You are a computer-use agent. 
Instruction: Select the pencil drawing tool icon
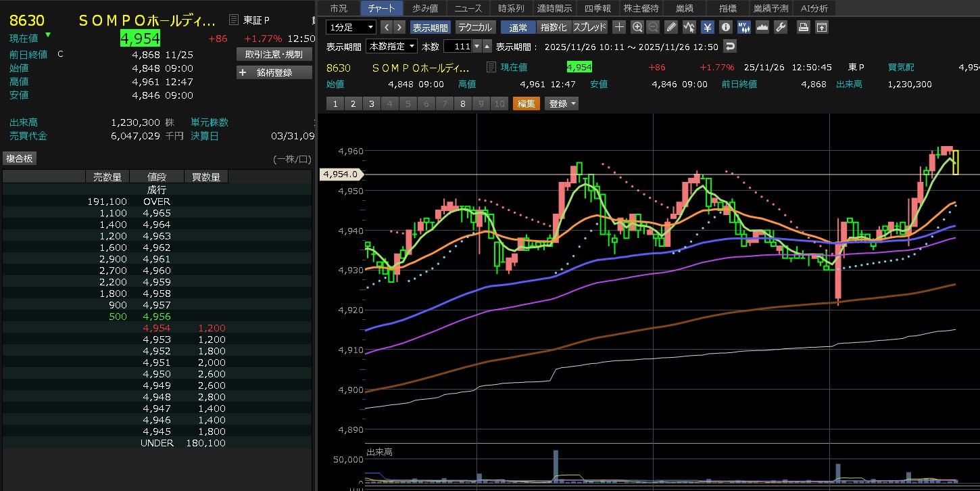671,27
